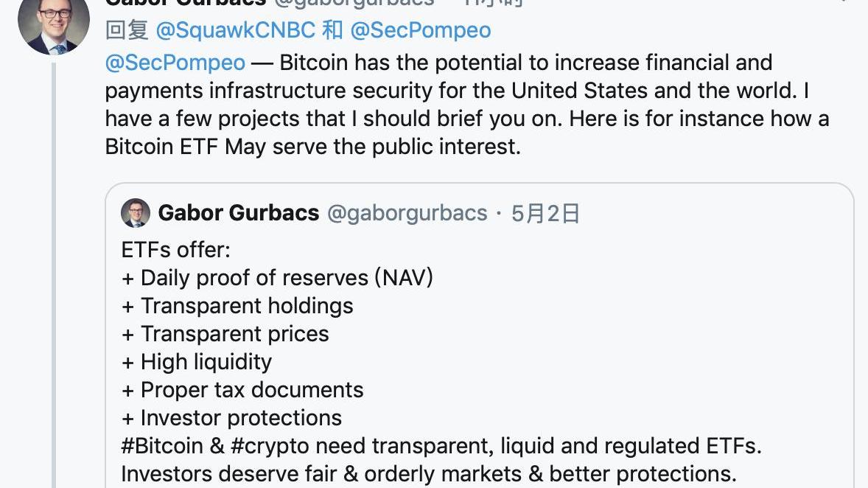Click the @gaborgurbacs handle in the quoted tweet

[407, 213]
